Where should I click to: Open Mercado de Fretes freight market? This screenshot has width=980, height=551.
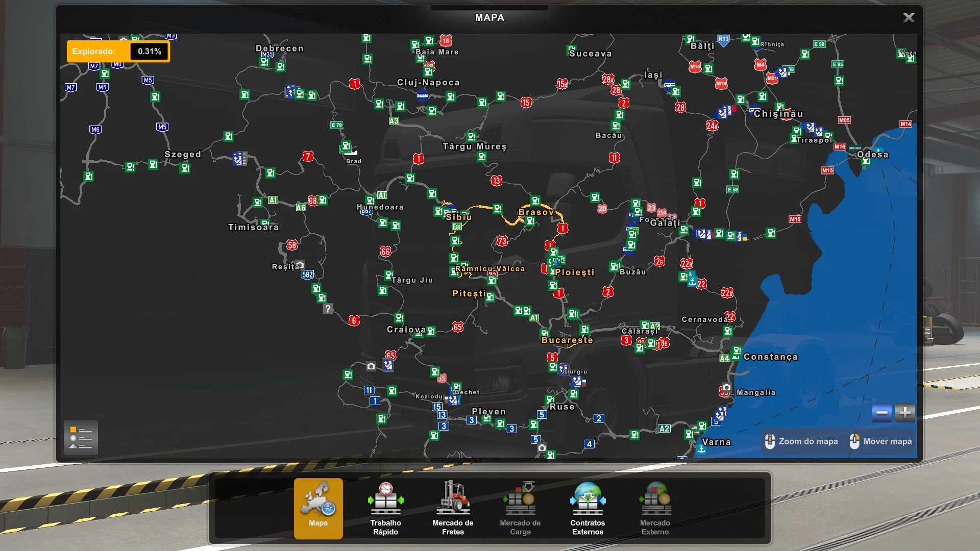pos(453,508)
